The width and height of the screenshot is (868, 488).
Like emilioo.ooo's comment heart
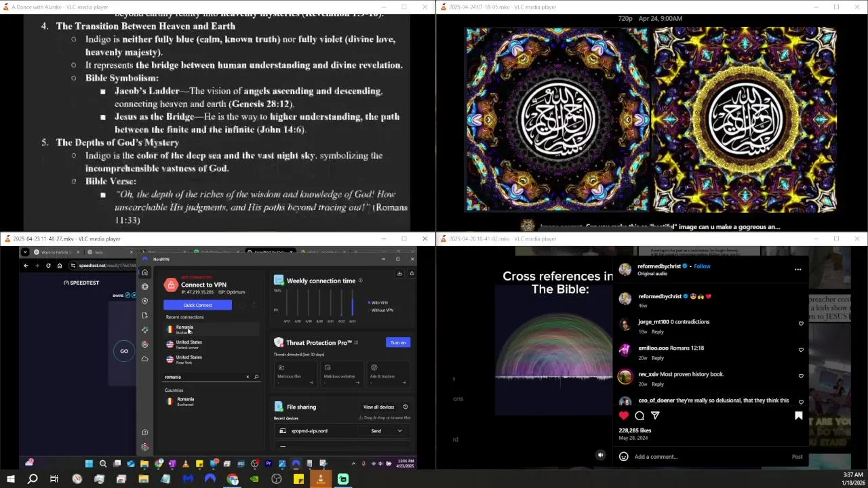click(801, 350)
